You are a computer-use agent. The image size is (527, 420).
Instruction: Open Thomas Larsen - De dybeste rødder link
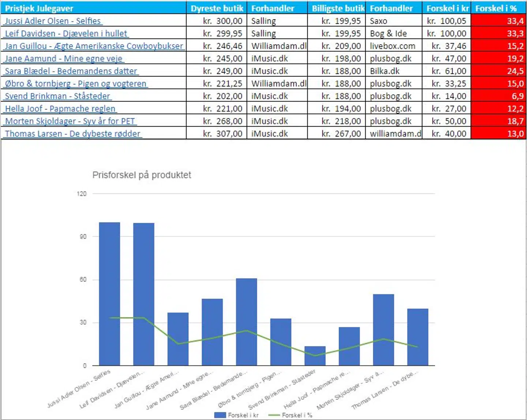tap(72, 134)
